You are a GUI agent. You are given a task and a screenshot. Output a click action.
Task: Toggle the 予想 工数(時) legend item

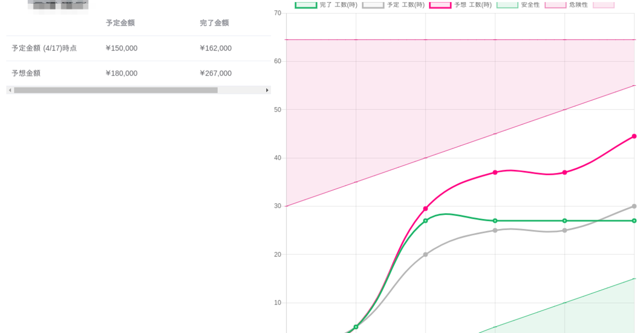tap(460, 5)
